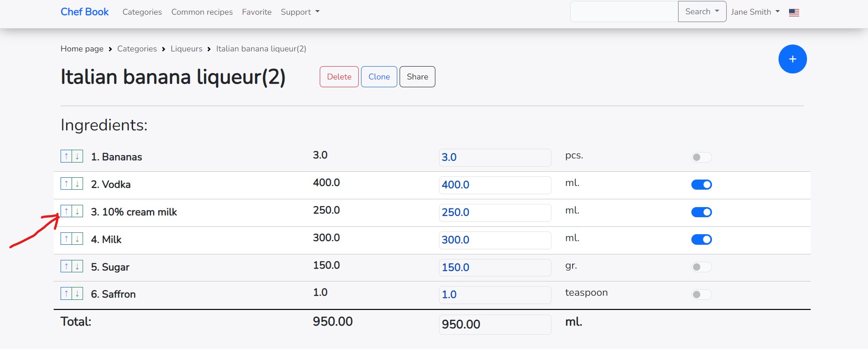The height and width of the screenshot is (349, 868).
Task: Delete the Italian banana liqueur recipe
Action: pos(339,77)
